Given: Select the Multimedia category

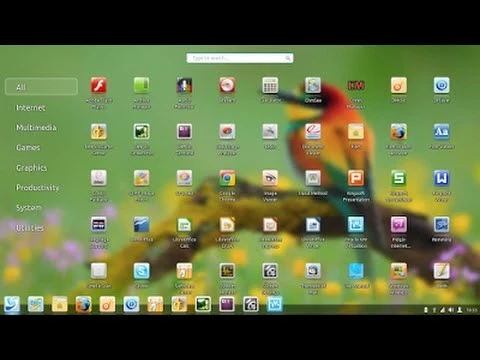Looking at the screenshot, I should coord(36,128).
